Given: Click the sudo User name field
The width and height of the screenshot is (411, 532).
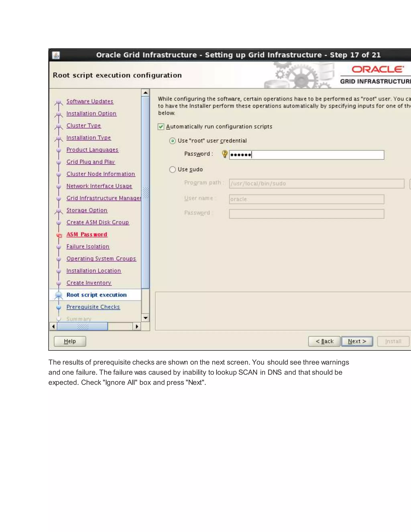Looking at the screenshot, I should click(x=307, y=199).
